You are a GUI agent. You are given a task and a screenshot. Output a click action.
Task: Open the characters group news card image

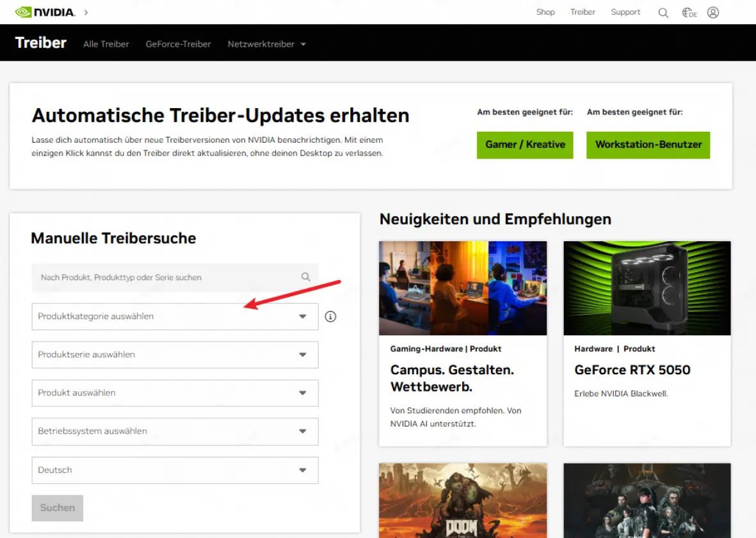pyautogui.click(x=647, y=500)
